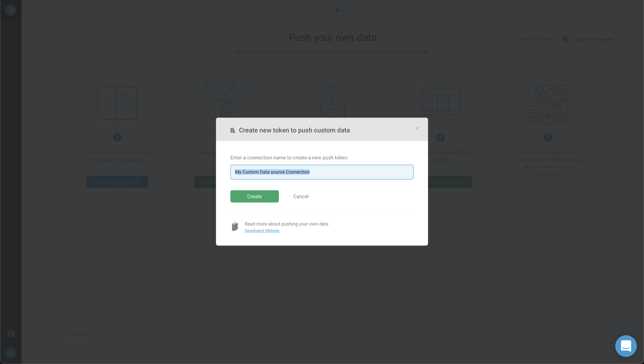
Task: Open the Intercom chat bubble
Action: pyautogui.click(x=626, y=346)
